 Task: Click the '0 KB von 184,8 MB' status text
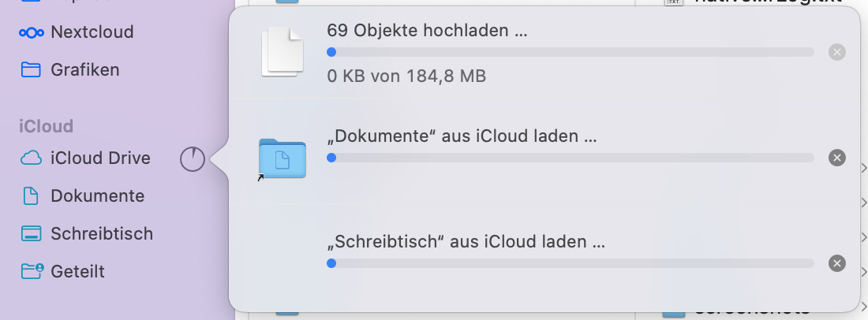click(x=406, y=76)
